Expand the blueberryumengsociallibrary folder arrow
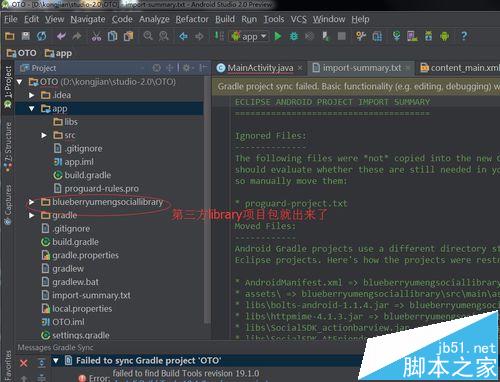The image size is (500, 382). pyautogui.click(x=32, y=202)
